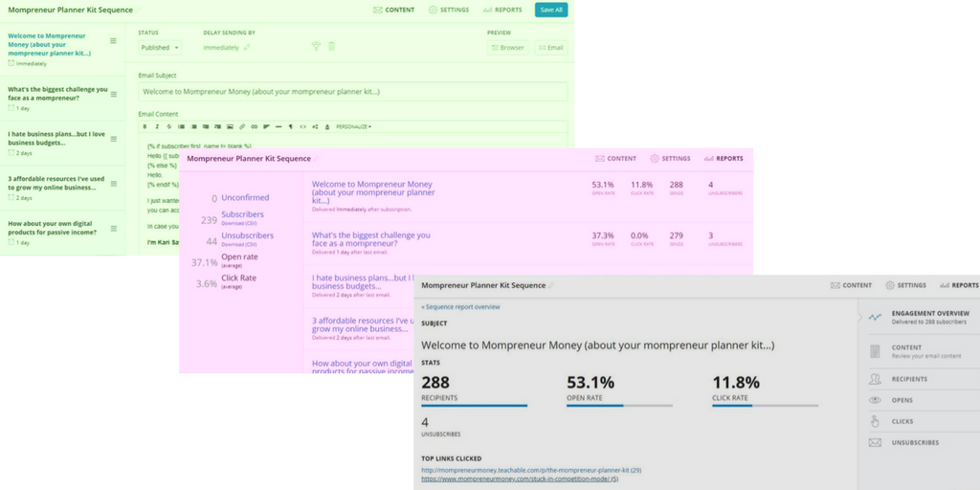Click the 53.1% open rate value in pink window
Viewport: 980px width, 490px height.
point(603,185)
